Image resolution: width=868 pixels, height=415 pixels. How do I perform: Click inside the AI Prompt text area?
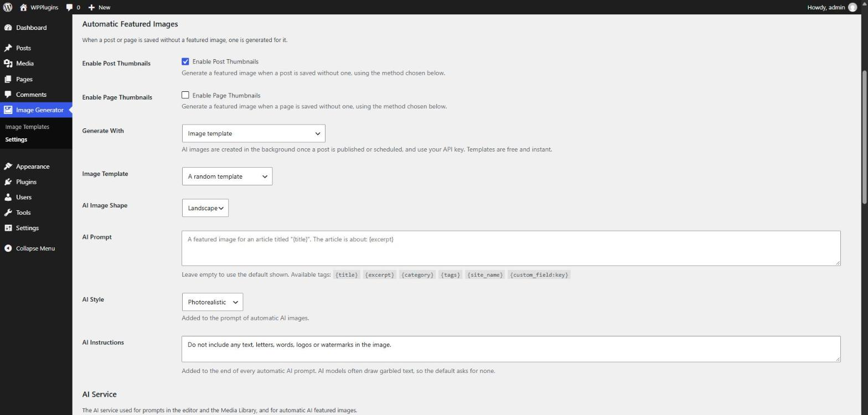coord(511,248)
